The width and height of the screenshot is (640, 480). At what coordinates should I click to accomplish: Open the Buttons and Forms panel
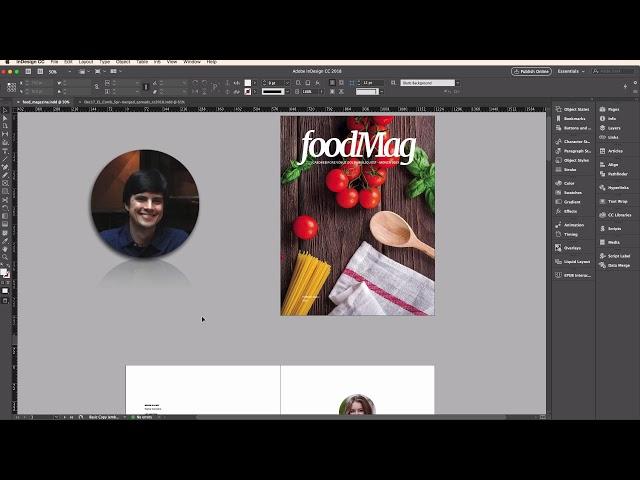573,128
